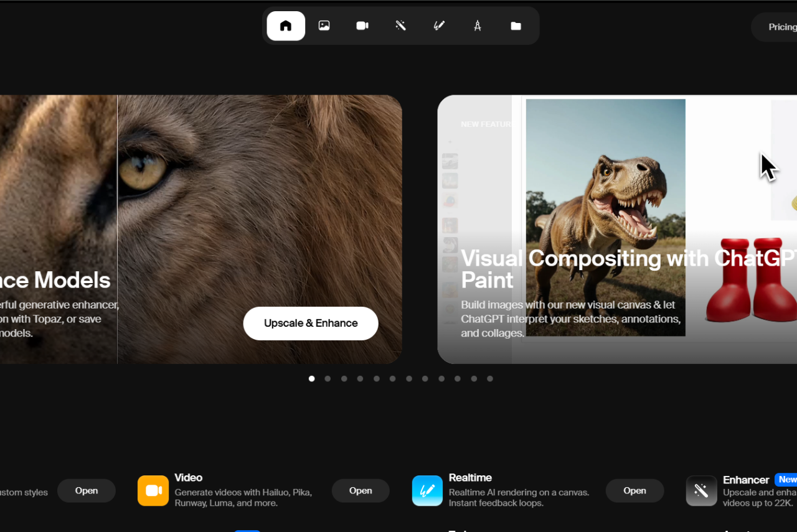Select the fifth carousel pagination dot
Image resolution: width=797 pixels, height=532 pixels.
(376, 378)
